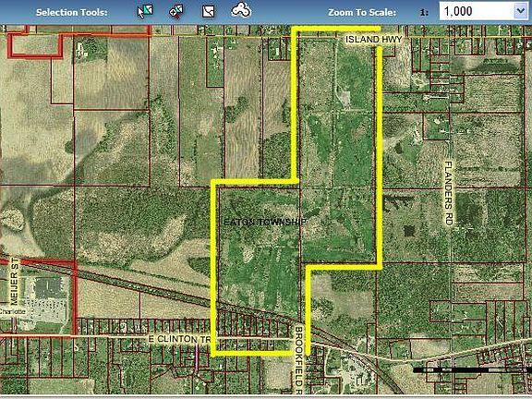532x399 pixels.
Task: Click the black scale bar on map
Action: click(x=472, y=369)
